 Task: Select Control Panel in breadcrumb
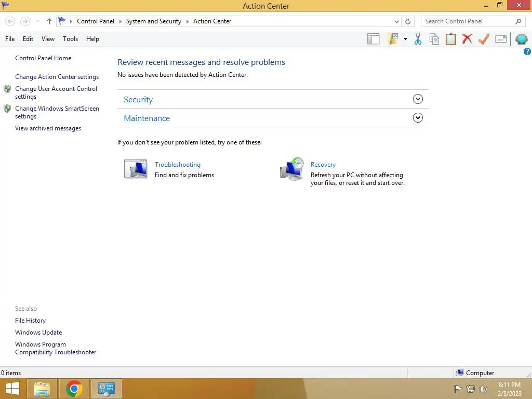[x=96, y=21]
